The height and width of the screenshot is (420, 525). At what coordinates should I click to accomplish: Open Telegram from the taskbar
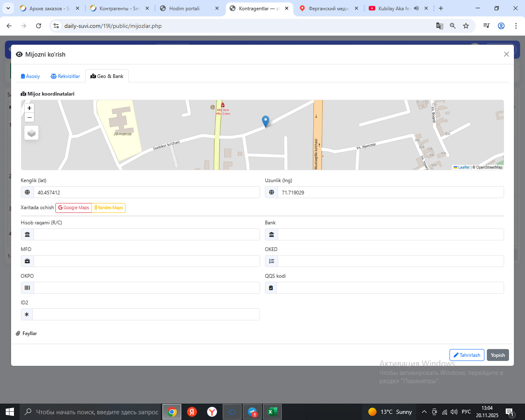click(252, 412)
